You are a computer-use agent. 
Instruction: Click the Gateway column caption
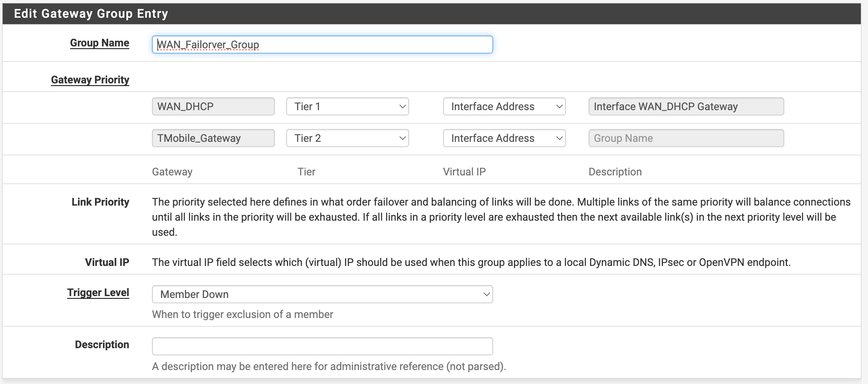[x=172, y=172]
